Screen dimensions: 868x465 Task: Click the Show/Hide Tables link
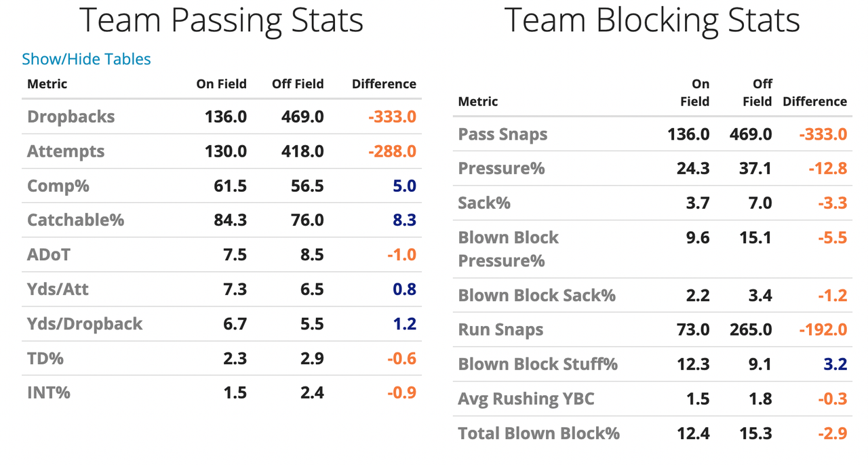pyautogui.click(x=86, y=59)
